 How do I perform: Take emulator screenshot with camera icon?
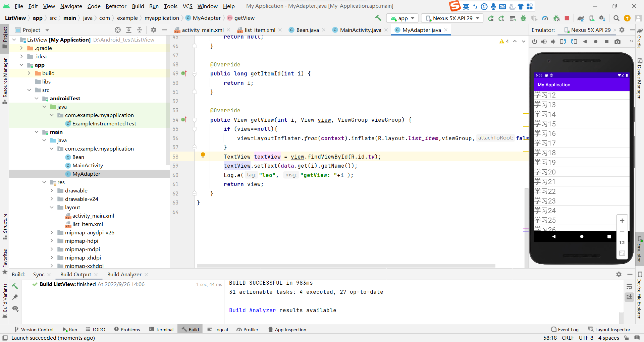point(618,41)
